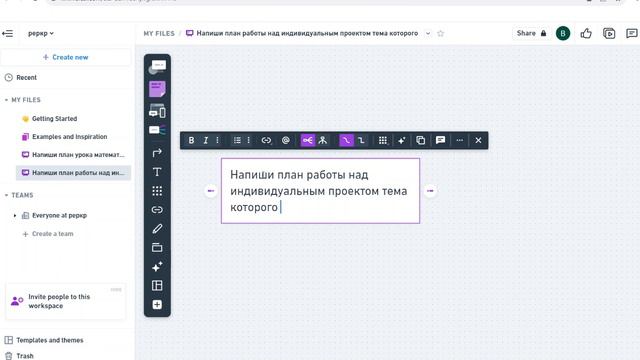Add a branch on the node's right side
Image resolution: width=640 pixels, height=360 pixels.
pos(430,191)
